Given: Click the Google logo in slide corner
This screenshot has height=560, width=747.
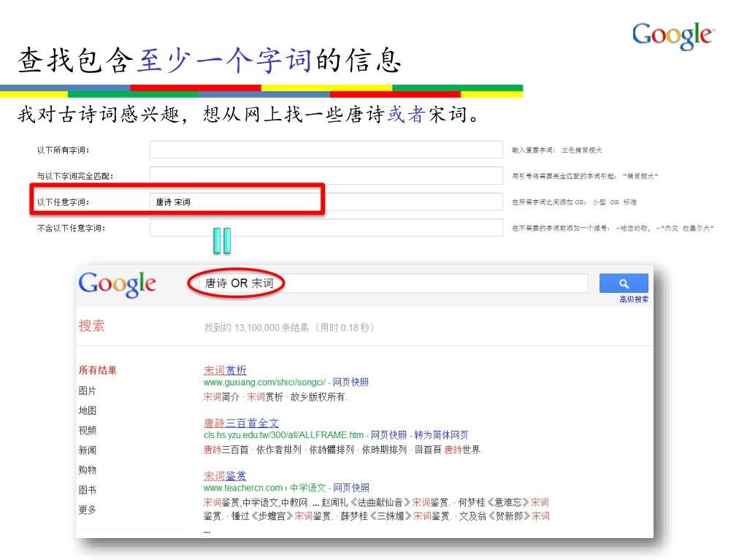Looking at the screenshot, I should (x=674, y=36).
